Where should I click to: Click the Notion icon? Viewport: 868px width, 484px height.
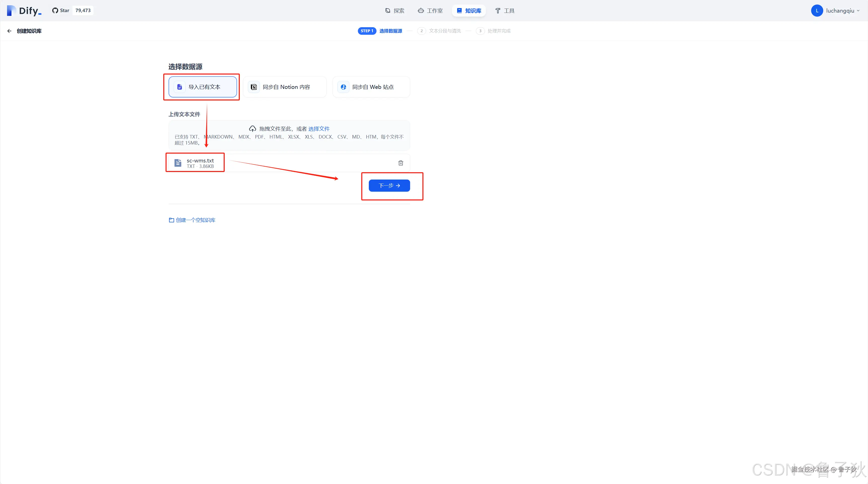254,87
